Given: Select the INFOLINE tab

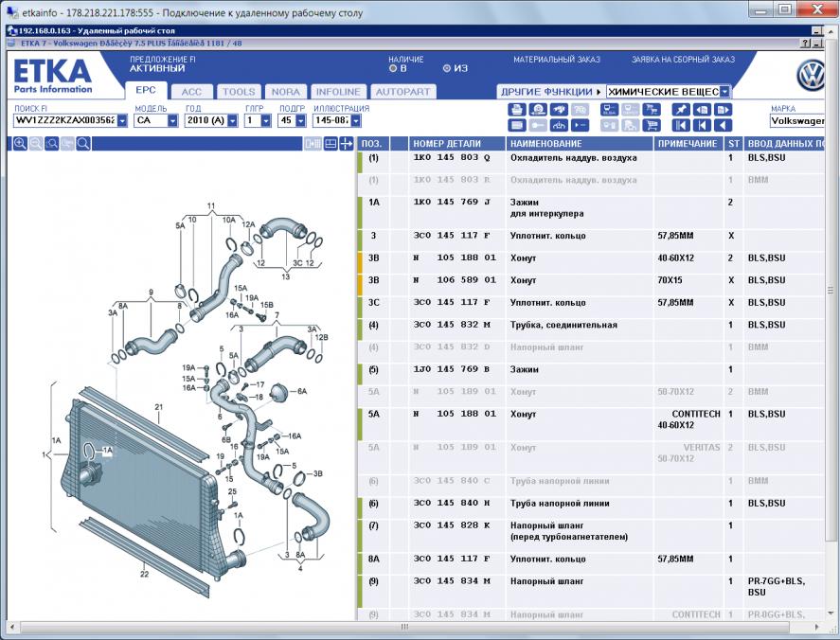Looking at the screenshot, I should click(338, 92).
